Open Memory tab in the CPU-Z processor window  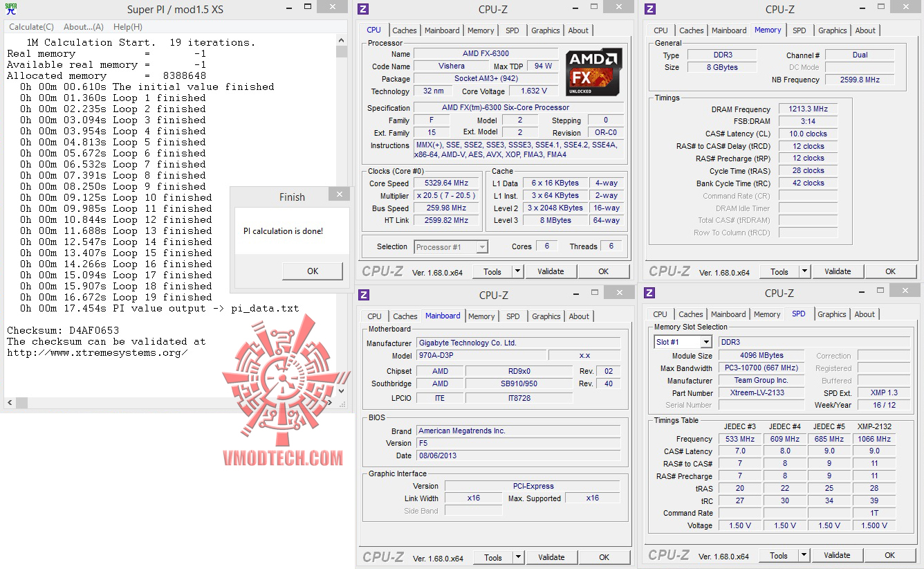coord(481,30)
